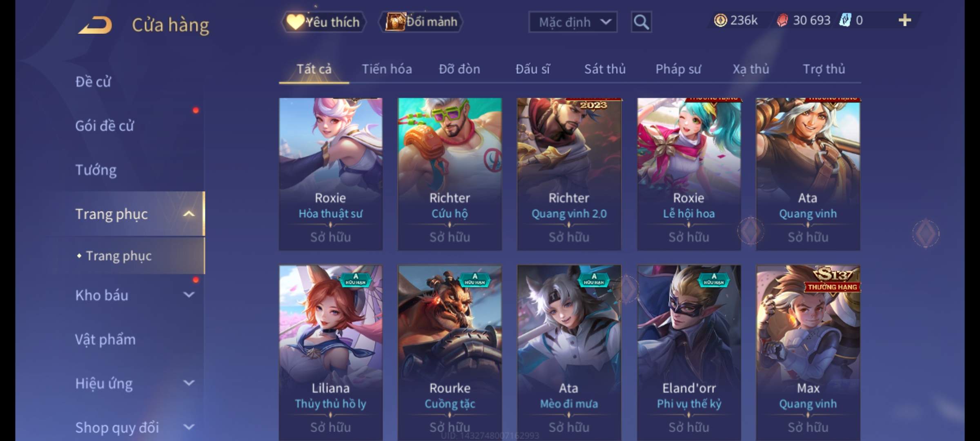Open the Mặc định sort dropdown
The width and height of the screenshot is (980, 441).
tap(572, 22)
